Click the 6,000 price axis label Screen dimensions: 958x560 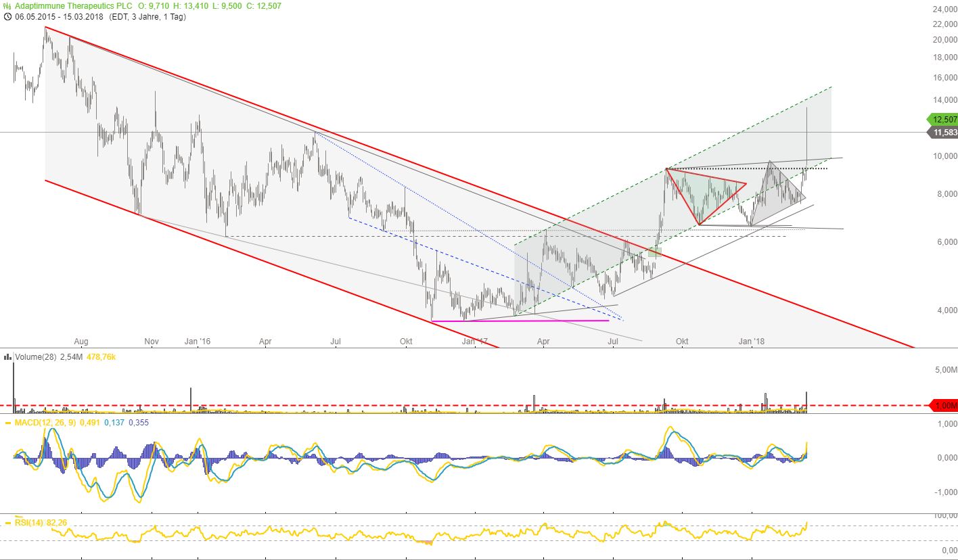(x=946, y=242)
